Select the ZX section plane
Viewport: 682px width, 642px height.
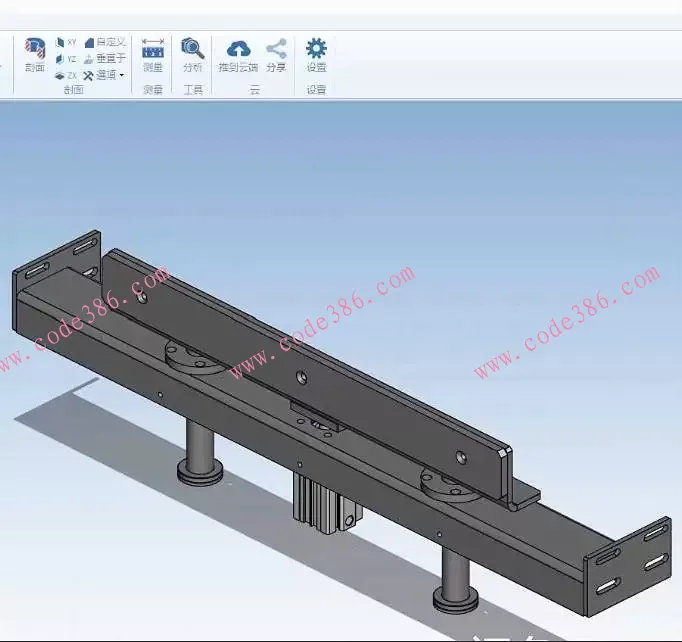66,75
